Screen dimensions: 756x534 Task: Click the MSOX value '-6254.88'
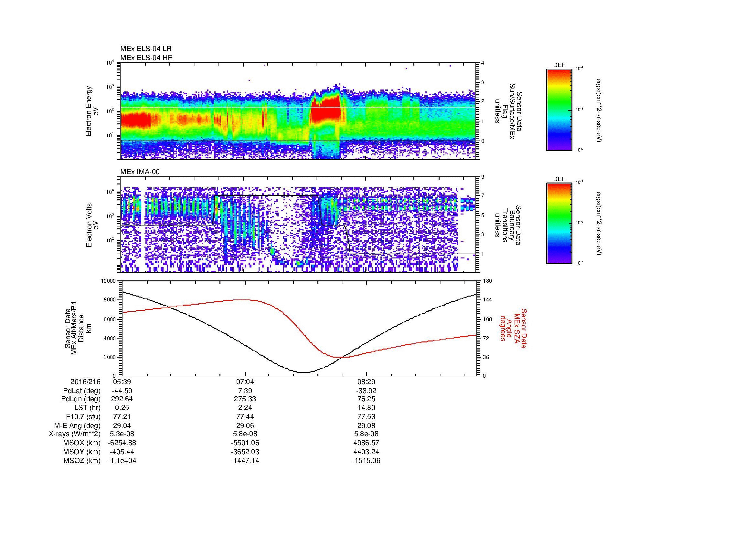tap(122, 443)
